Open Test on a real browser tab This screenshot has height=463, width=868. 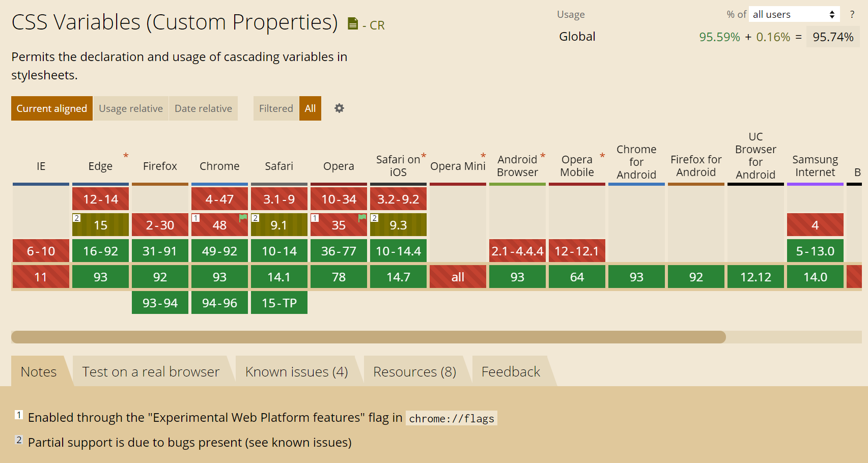151,371
